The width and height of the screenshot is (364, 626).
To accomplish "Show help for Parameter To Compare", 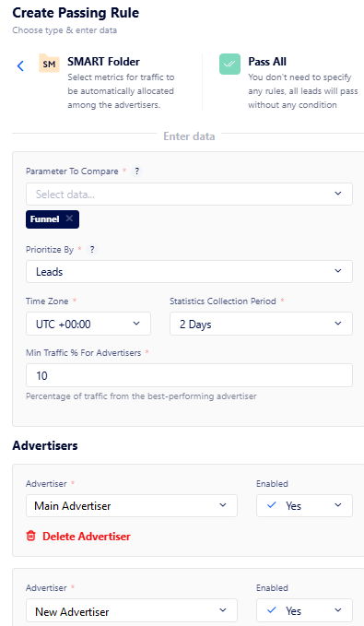I will 137,171.
